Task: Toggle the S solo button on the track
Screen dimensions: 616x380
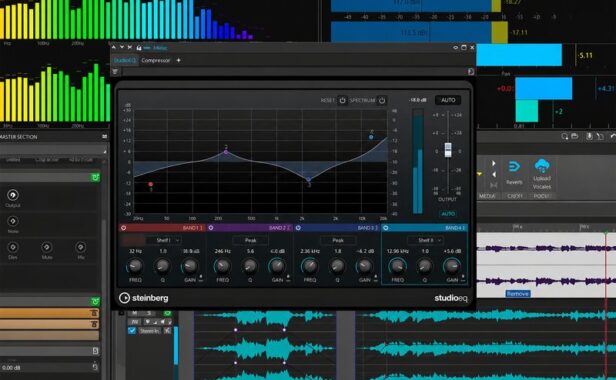Action: (x=149, y=313)
